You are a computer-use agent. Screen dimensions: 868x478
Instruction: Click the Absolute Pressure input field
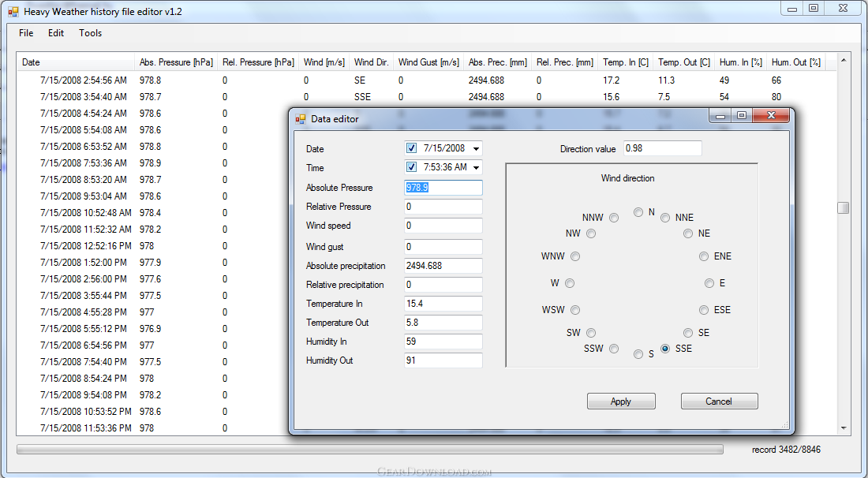tap(443, 188)
